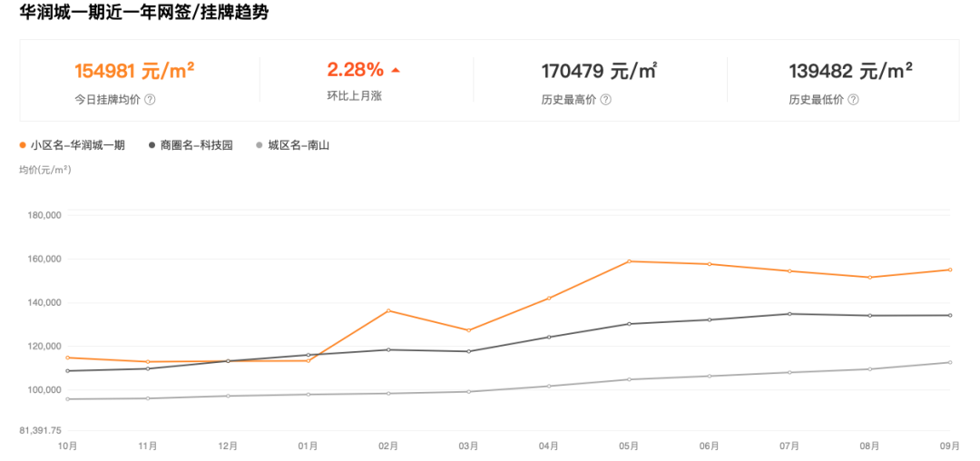Click help icon beside 今日挂牌均价
The image size is (980, 461).
[150, 100]
